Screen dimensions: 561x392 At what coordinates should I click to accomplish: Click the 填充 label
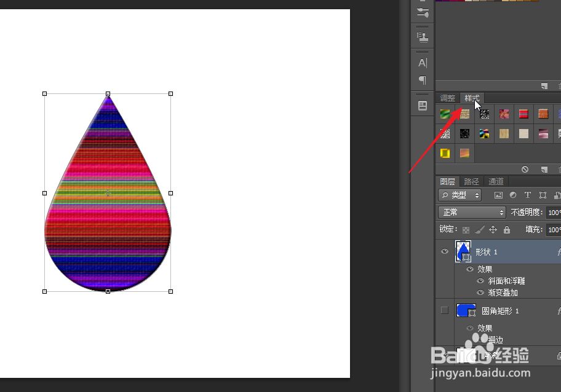point(534,229)
